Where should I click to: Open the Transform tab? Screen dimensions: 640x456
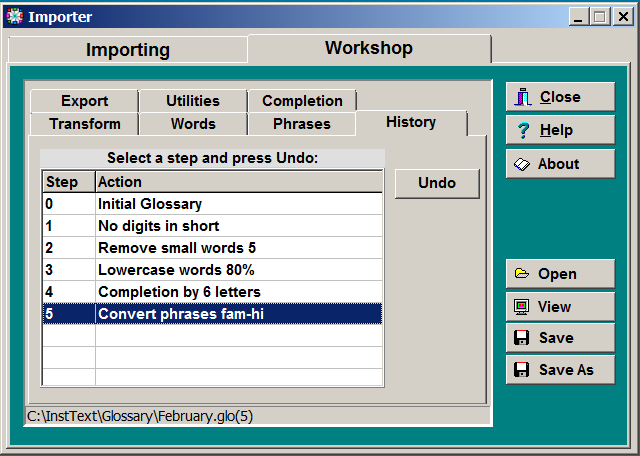tap(85, 124)
